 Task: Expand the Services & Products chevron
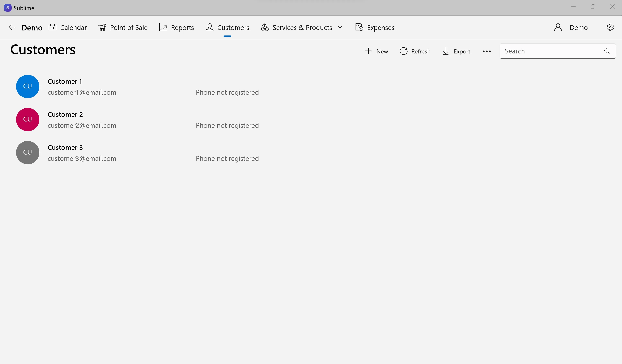pyautogui.click(x=340, y=27)
